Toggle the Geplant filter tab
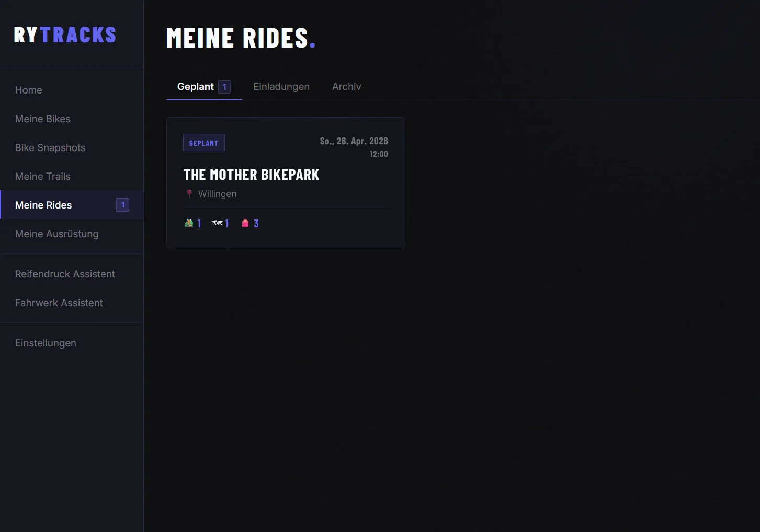 (x=196, y=86)
